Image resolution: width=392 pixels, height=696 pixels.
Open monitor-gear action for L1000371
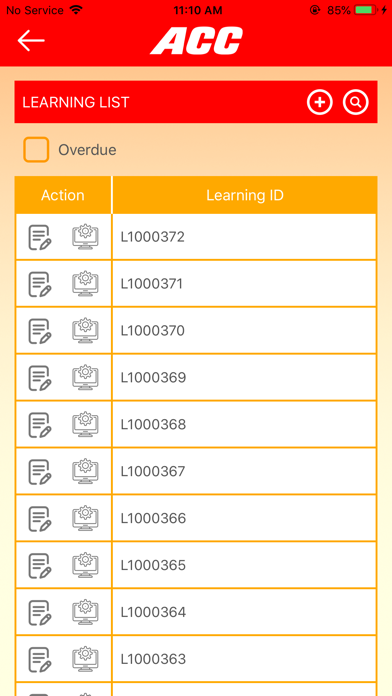85,284
